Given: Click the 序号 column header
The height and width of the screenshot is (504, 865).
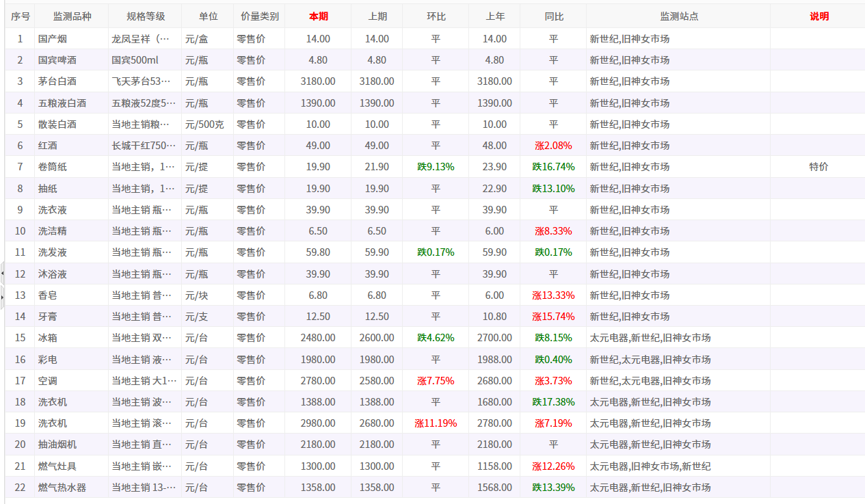Looking at the screenshot, I should point(21,16).
